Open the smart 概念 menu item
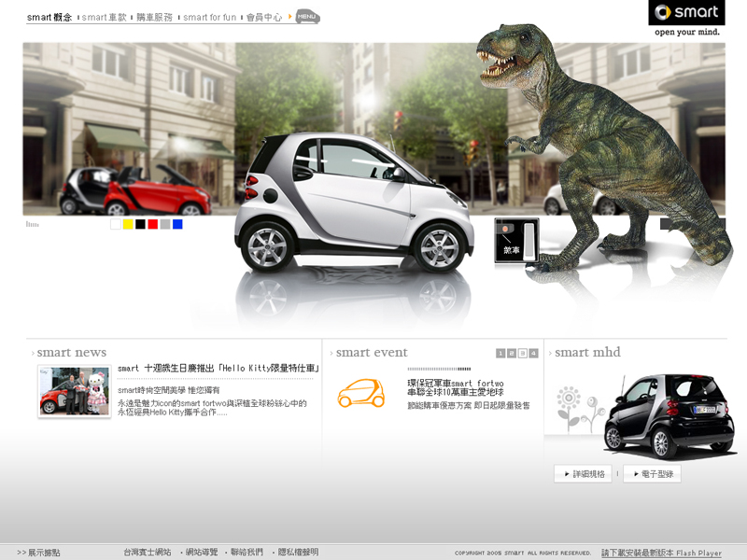The height and width of the screenshot is (560, 747). (x=49, y=17)
